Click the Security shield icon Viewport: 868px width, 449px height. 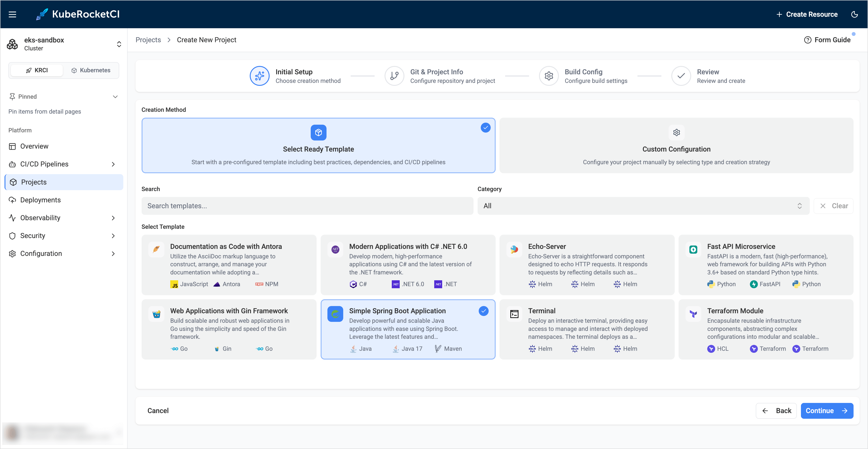(12, 236)
